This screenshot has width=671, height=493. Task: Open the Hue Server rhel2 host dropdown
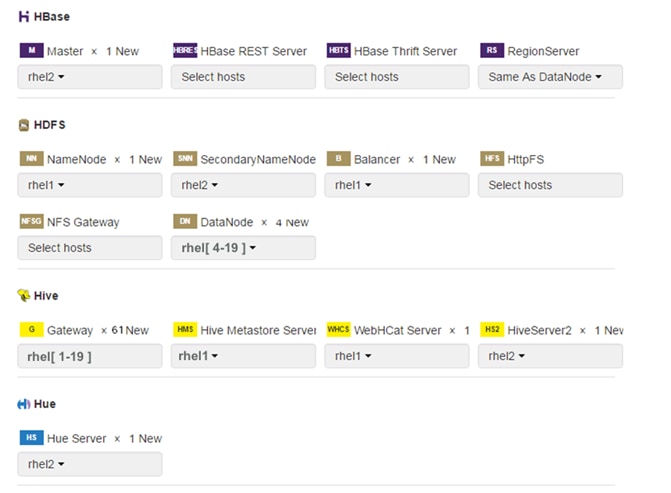pos(90,464)
